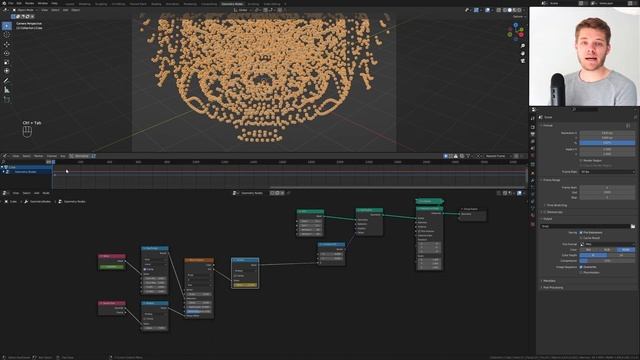Open the World properties tab

pyautogui.click(x=533, y=156)
